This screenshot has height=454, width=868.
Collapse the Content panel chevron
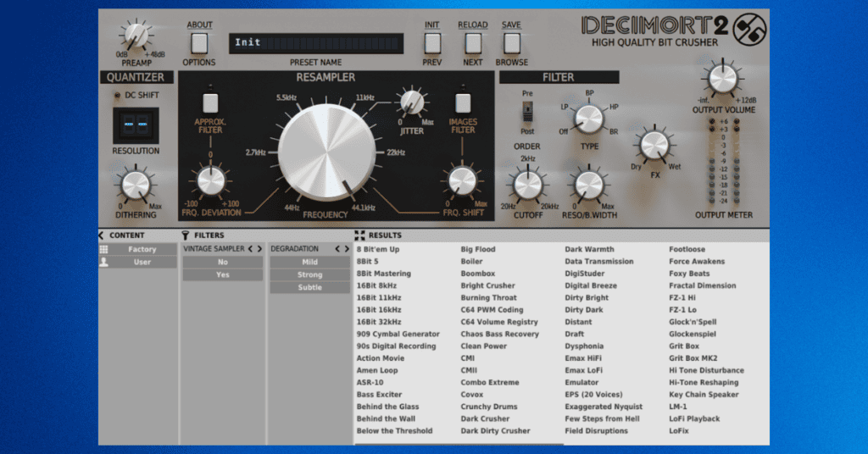[x=102, y=235]
